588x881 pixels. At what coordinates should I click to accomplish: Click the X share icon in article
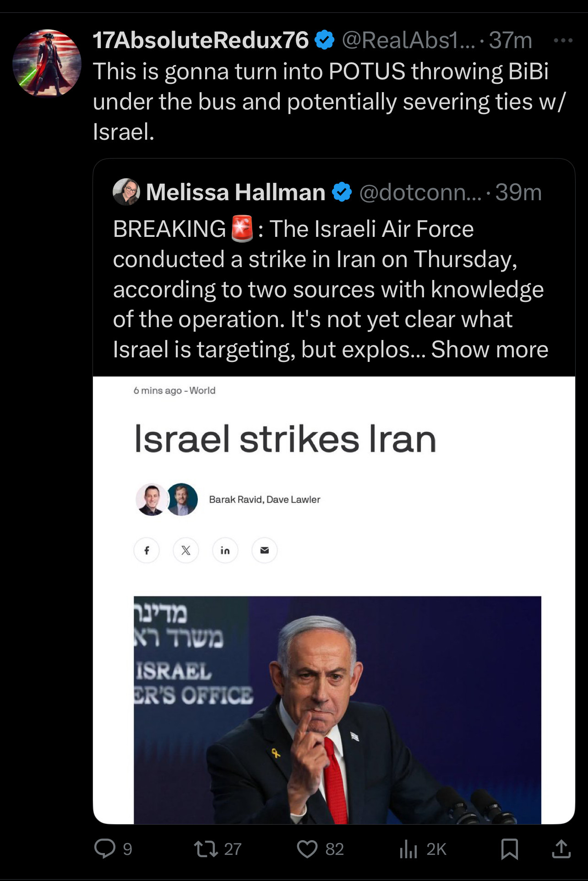[x=186, y=550]
